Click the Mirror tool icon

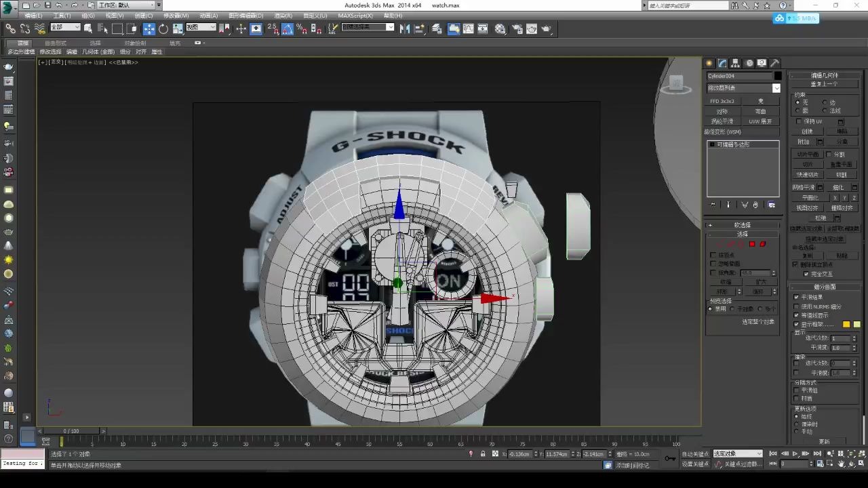(405, 28)
